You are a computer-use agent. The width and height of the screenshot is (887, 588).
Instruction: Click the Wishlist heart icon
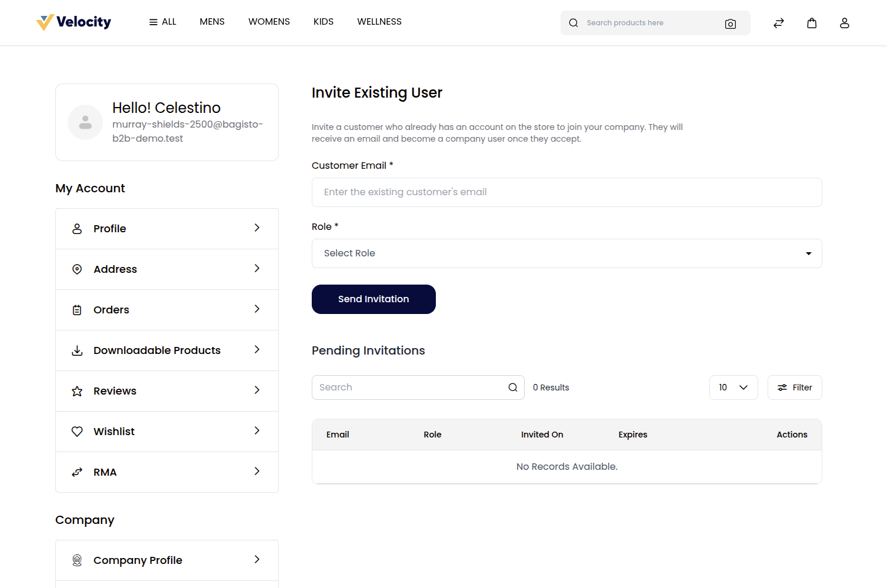coord(77,432)
